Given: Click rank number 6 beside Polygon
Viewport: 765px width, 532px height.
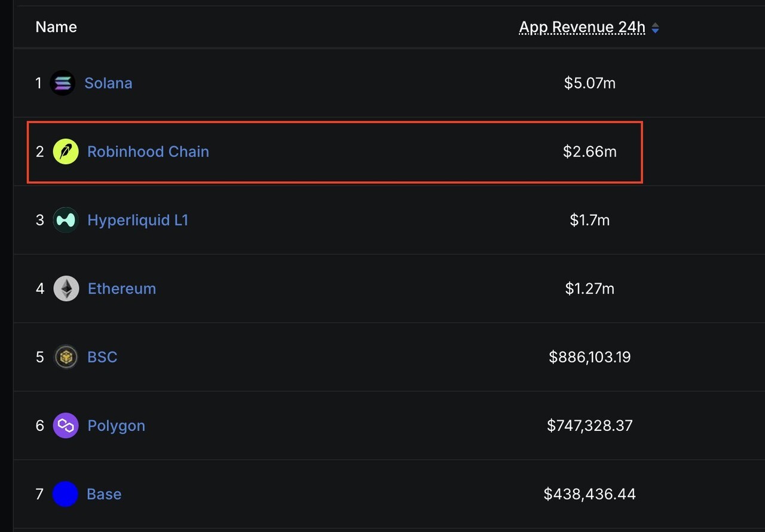Looking at the screenshot, I should pos(40,426).
